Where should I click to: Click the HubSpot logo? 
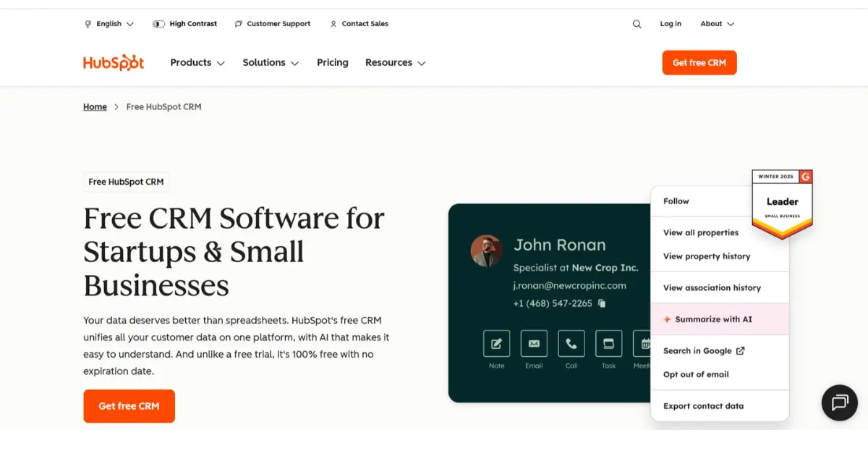tap(114, 63)
